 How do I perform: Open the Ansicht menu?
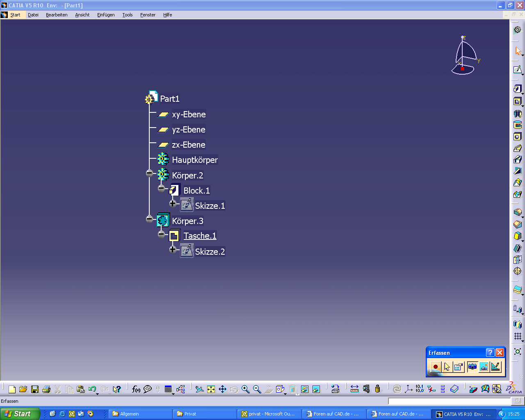[x=82, y=15]
